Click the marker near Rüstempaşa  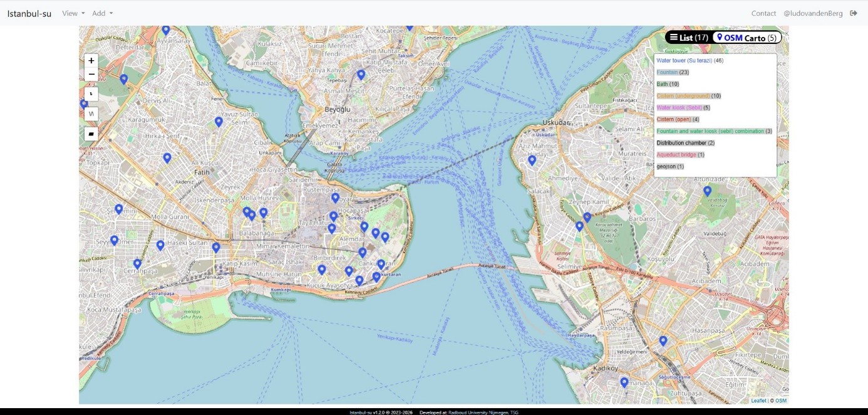pyautogui.click(x=335, y=197)
